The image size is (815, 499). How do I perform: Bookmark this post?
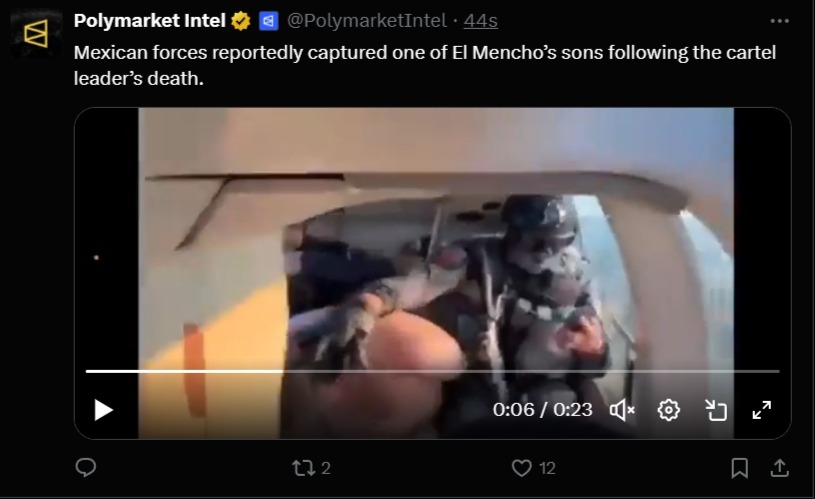pos(739,468)
